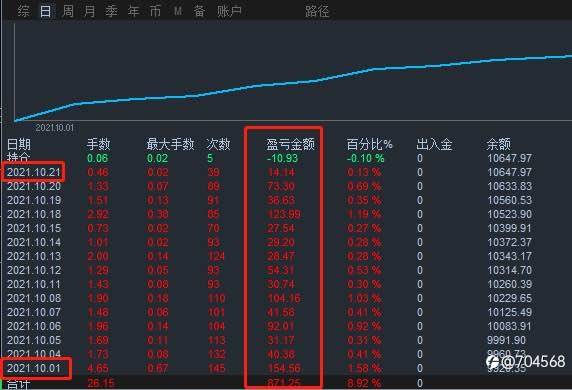The height and width of the screenshot is (390, 572).
Task: Click the 百分比% column header
Action: (x=370, y=144)
